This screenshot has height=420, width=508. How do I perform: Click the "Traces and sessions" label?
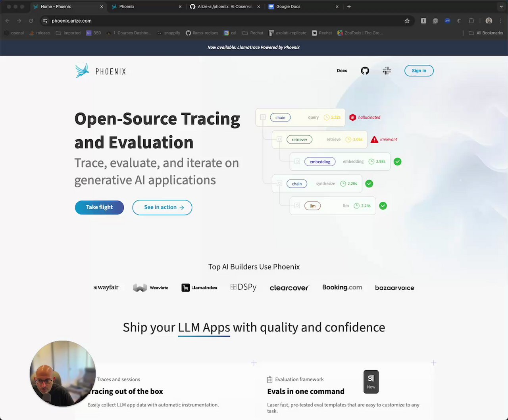pos(118,380)
